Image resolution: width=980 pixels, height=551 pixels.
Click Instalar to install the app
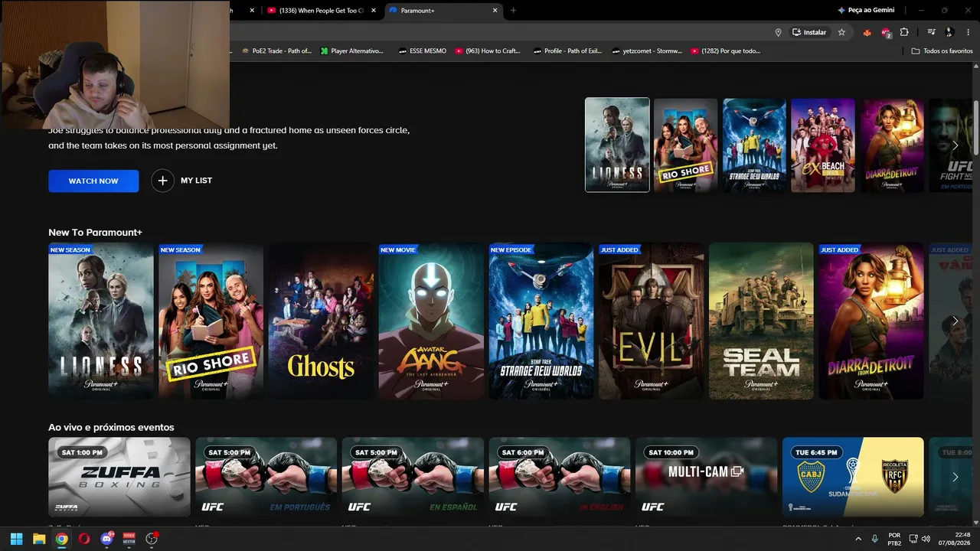(810, 32)
